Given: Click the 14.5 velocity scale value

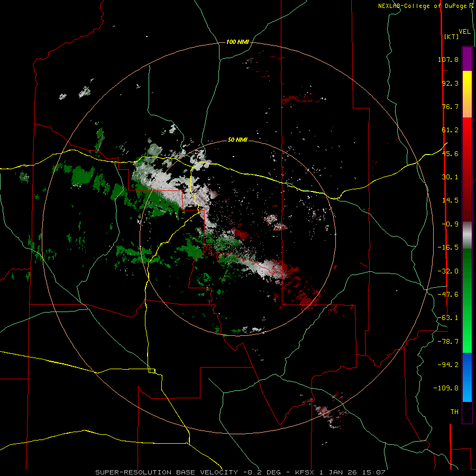Looking at the screenshot, I should pyautogui.click(x=450, y=200).
